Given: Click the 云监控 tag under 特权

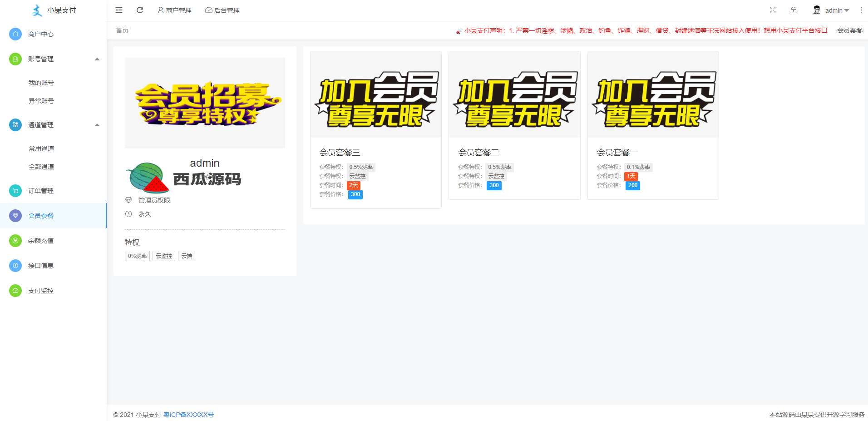Looking at the screenshot, I should click(x=164, y=256).
